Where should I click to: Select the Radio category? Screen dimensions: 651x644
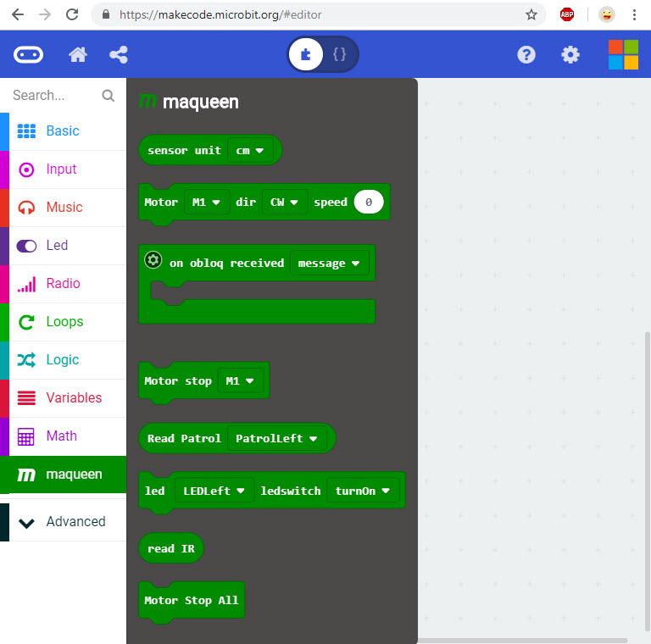click(x=64, y=284)
